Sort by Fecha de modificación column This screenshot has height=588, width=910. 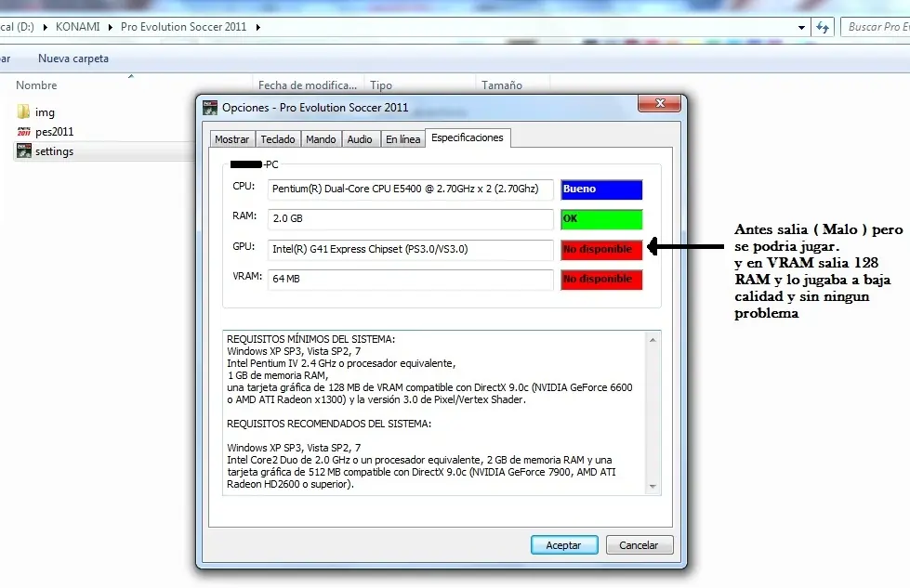click(308, 85)
